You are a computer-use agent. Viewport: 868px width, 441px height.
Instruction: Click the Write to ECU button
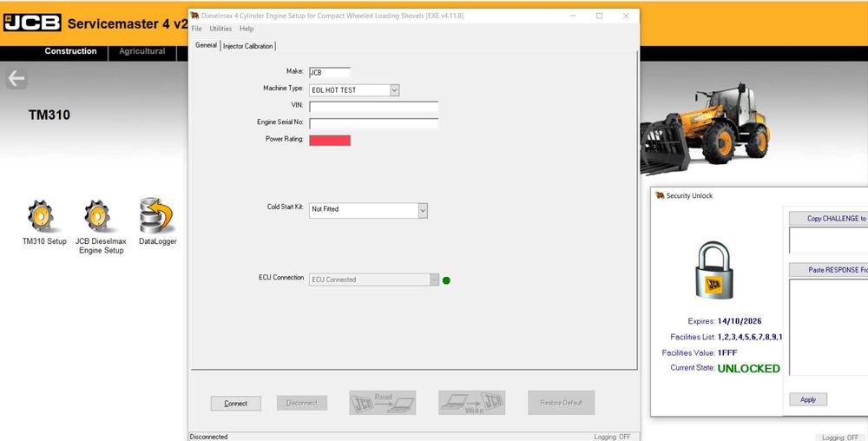point(471,403)
